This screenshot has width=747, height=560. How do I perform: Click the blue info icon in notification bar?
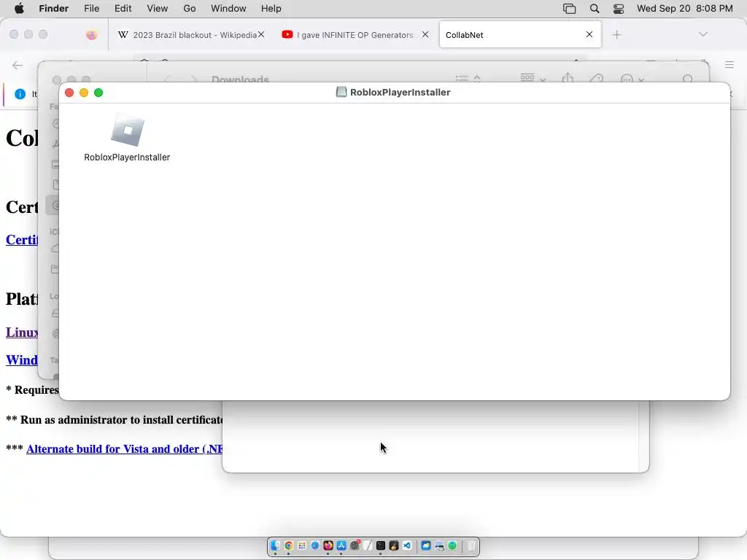[20, 94]
